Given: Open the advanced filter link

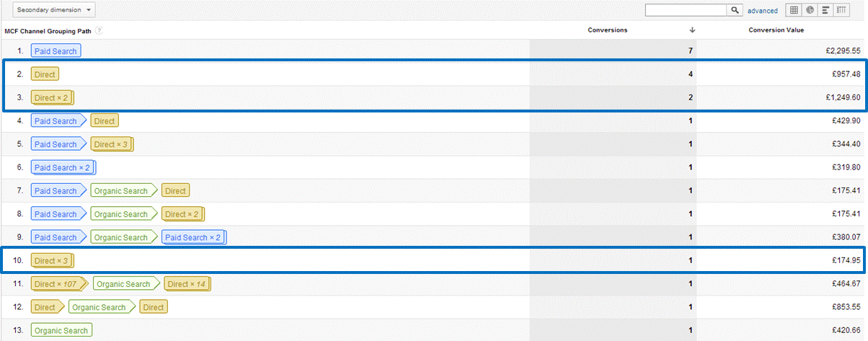Looking at the screenshot, I should point(762,11).
